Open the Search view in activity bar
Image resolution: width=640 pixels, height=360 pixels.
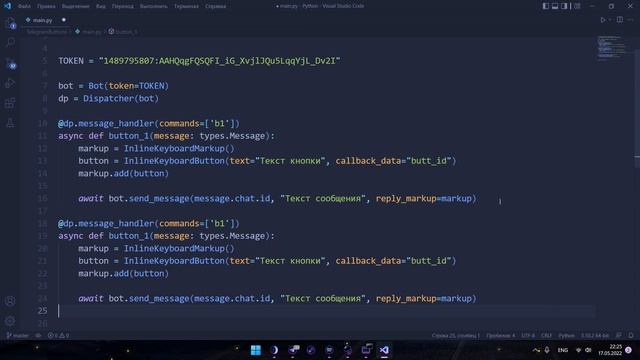click(10, 42)
